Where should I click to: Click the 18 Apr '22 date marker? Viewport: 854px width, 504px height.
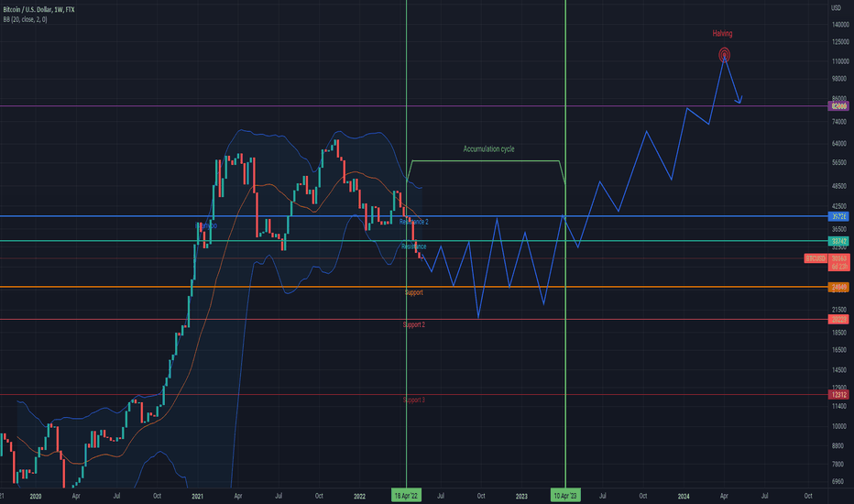coord(406,496)
